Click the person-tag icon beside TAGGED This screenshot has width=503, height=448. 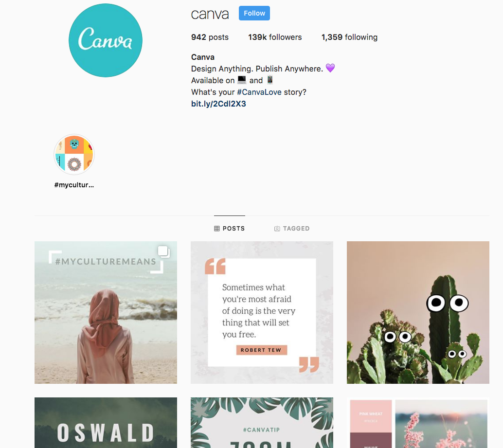tap(277, 229)
